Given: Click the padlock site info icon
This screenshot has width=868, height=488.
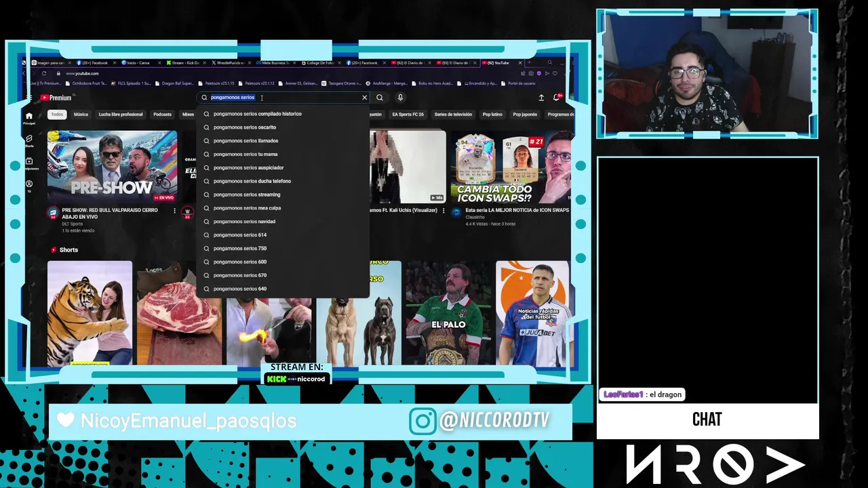Looking at the screenshot, I should click(58, 73).
